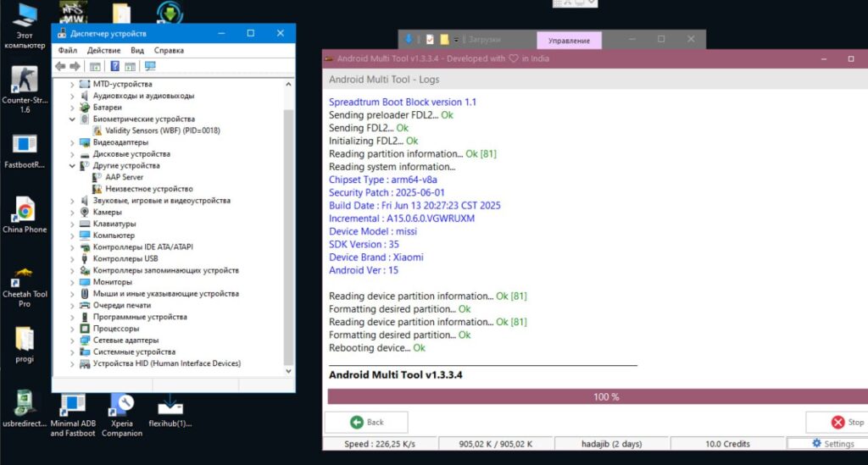
Task: Switch to the Управление tab
Action: pos(569,40)
